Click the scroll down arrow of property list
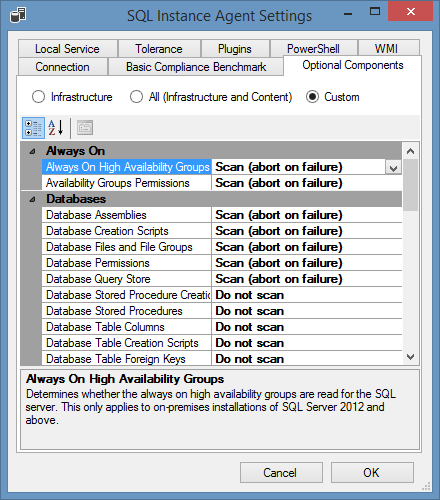 coord(410,357)
